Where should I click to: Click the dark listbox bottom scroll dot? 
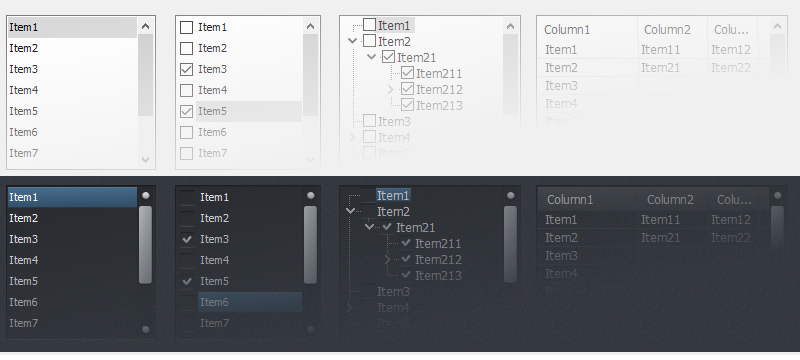pyautogui.click(x=145, y=329)
